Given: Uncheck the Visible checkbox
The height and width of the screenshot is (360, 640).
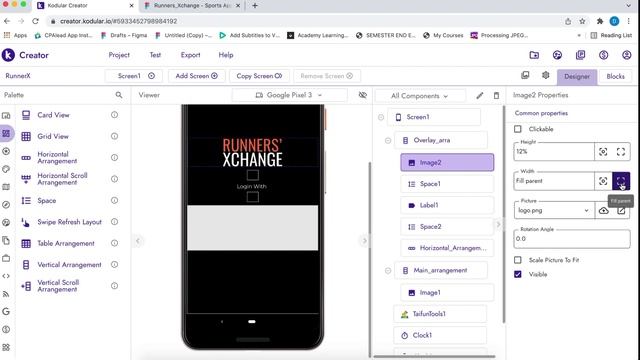Looking at the screenshot, I should 518,274.
